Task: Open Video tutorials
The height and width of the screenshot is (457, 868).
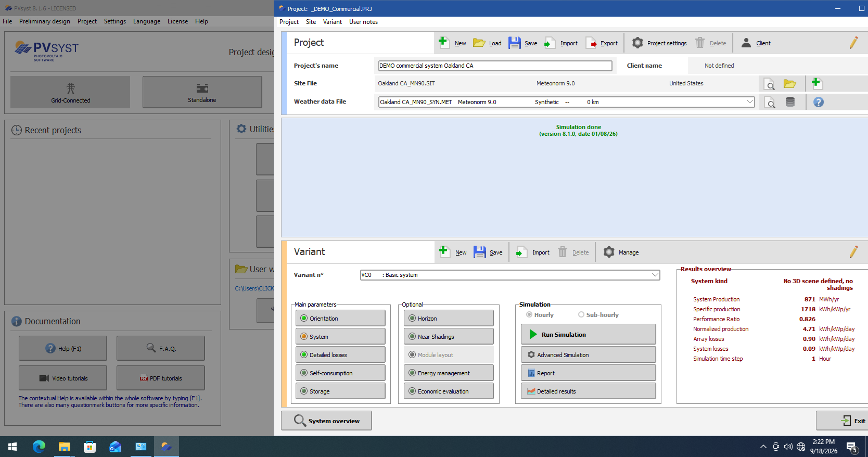Action: click(x=63, y=378)
